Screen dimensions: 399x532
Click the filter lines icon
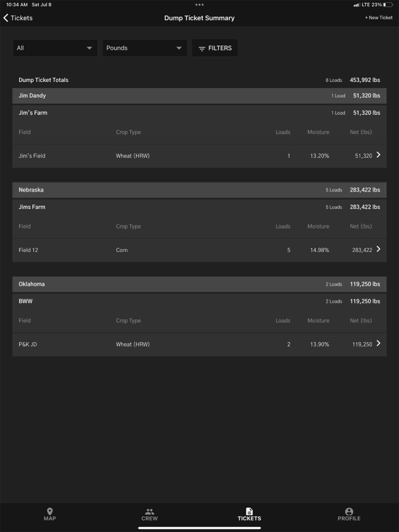pos(202,48)
